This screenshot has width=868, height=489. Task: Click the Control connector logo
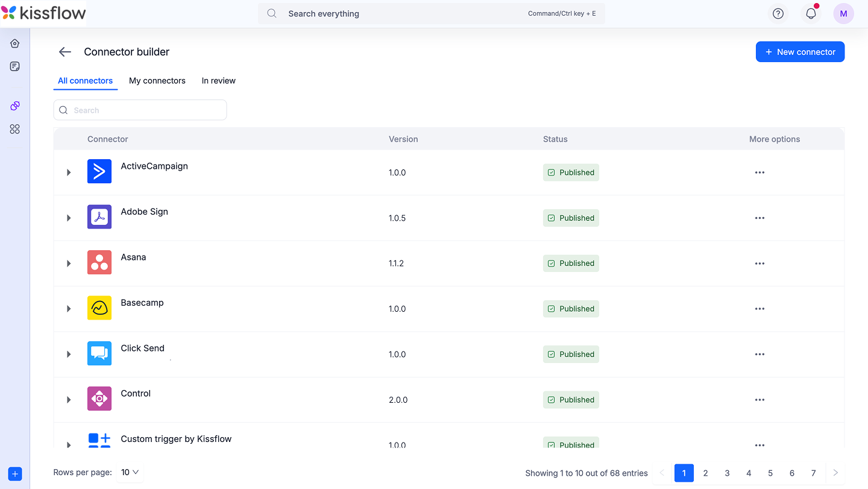coord(99,399)
